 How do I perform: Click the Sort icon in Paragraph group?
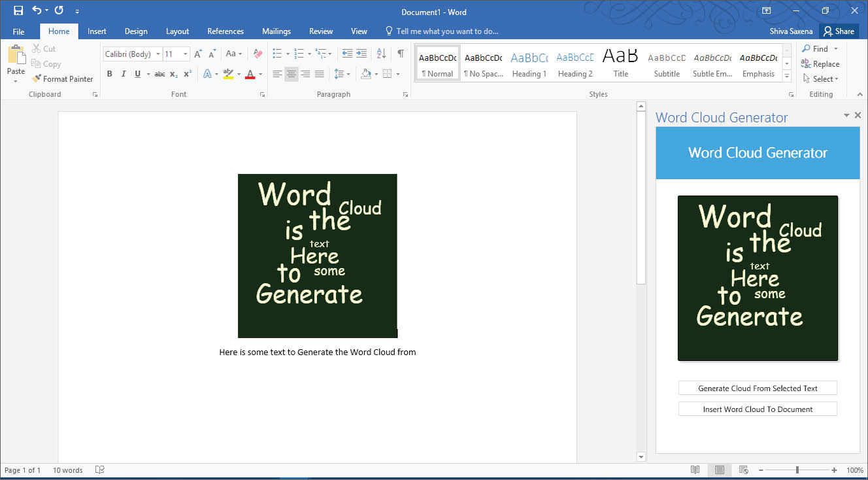coord(382,54)
